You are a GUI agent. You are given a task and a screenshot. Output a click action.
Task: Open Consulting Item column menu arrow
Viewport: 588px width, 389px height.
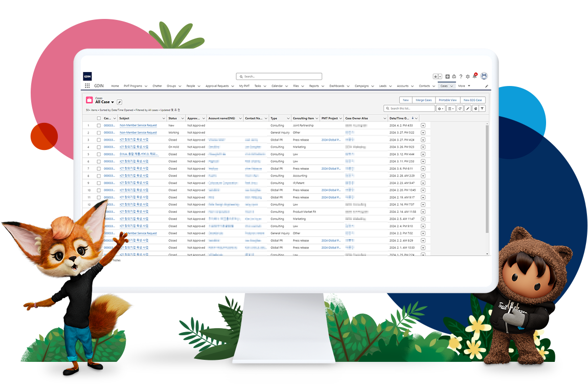coord(317,118)
